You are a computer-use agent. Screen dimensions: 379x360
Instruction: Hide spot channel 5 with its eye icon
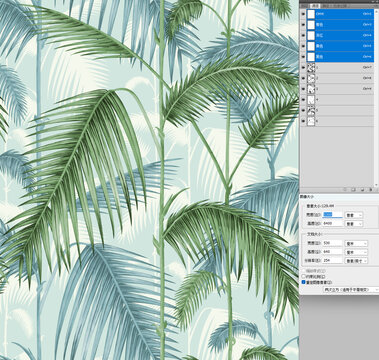pos(303,110)
